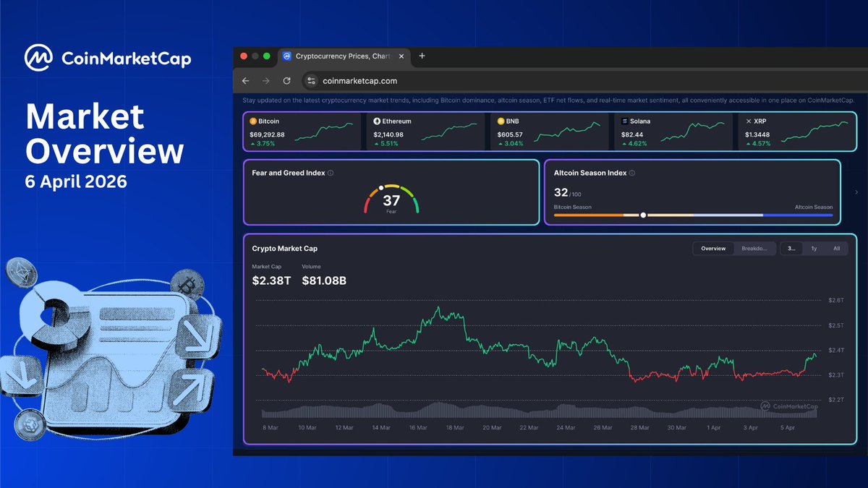
Task: Click the browser forward arrow
Action: [266, 81]
